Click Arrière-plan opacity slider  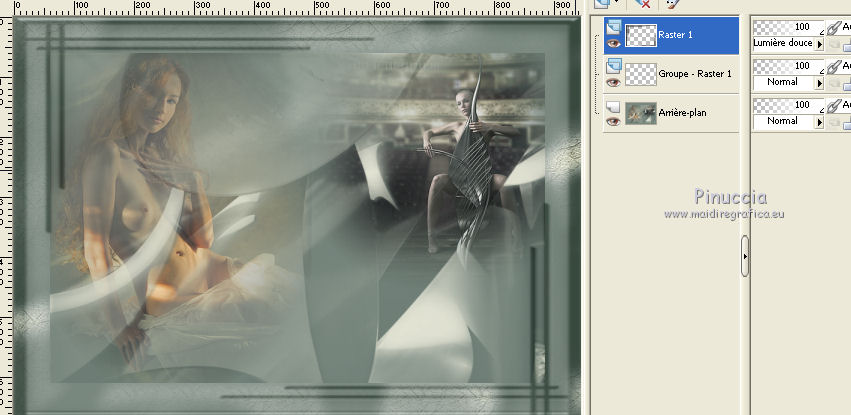coord(789,105)
